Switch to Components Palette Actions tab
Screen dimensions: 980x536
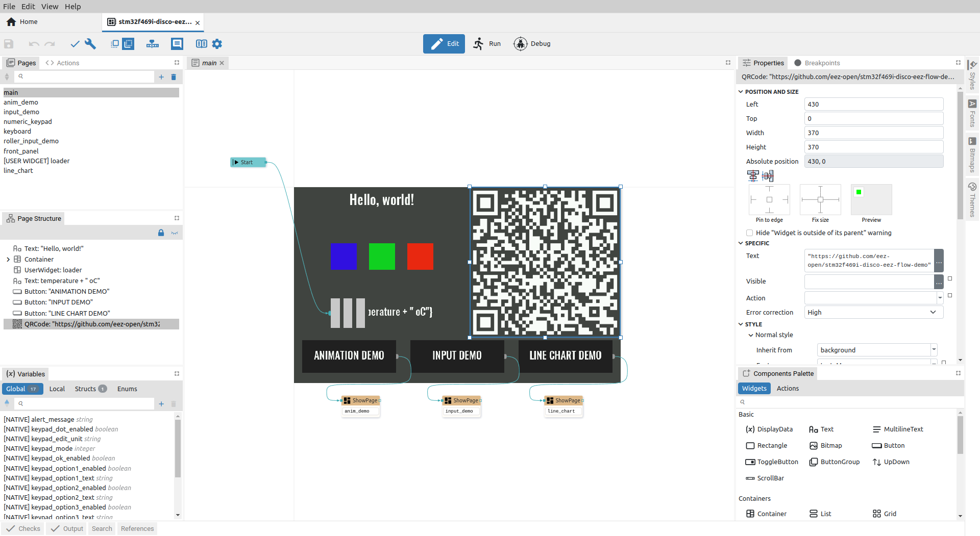pyautogui.click(x=788, y=389)
